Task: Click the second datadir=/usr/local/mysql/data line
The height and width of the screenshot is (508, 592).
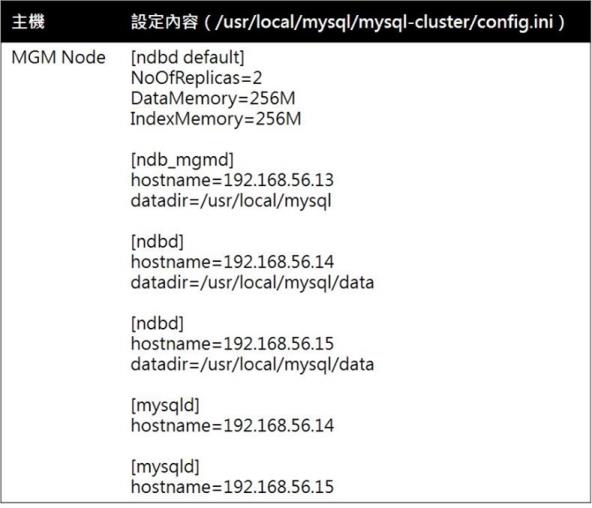Action: point(252,365)
